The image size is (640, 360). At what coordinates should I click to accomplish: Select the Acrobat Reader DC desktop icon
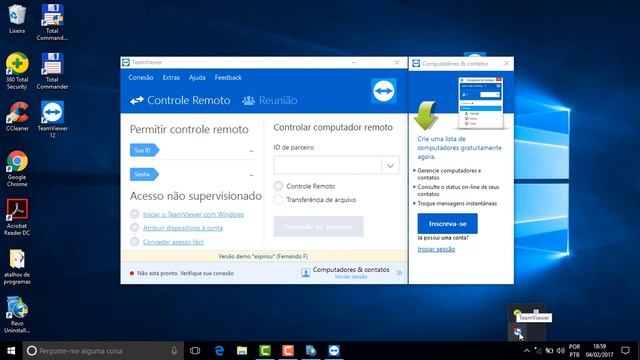[x=17, y=217]
